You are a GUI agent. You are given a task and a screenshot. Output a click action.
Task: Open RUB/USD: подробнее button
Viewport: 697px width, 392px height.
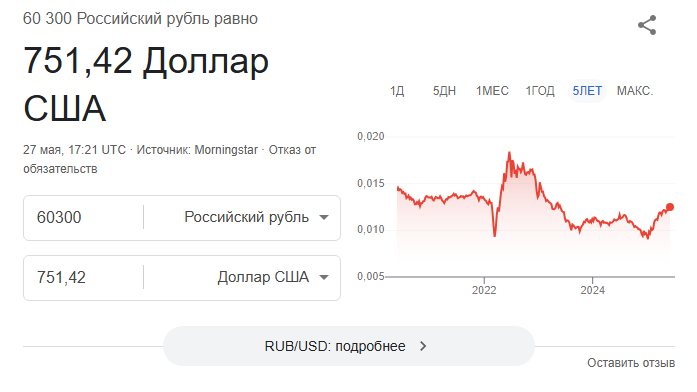click(348, 346)
